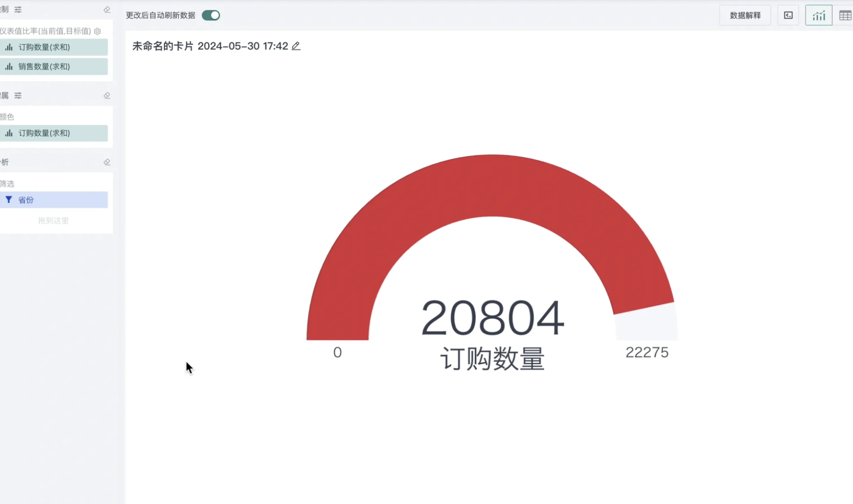The image size is (853, 504).
Task: Select first 订购数量(求和) field pill
Action: click(x=54, y=47)
